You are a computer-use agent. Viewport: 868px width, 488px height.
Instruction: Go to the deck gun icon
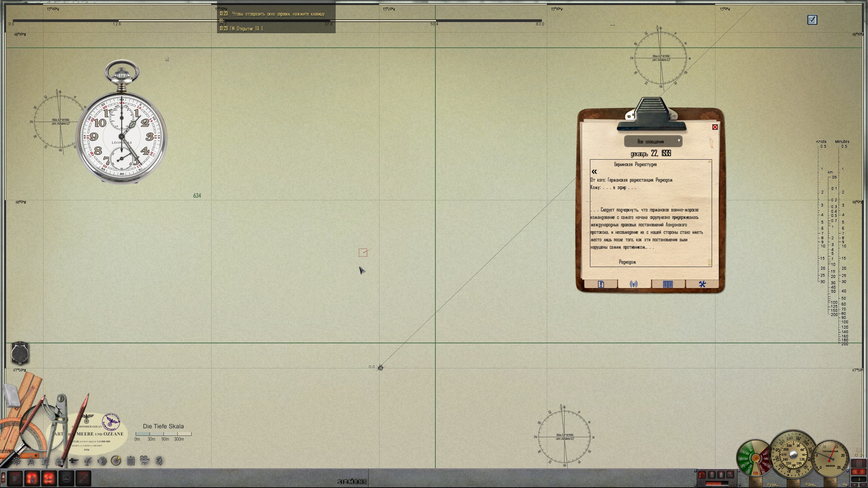point(74,461)
